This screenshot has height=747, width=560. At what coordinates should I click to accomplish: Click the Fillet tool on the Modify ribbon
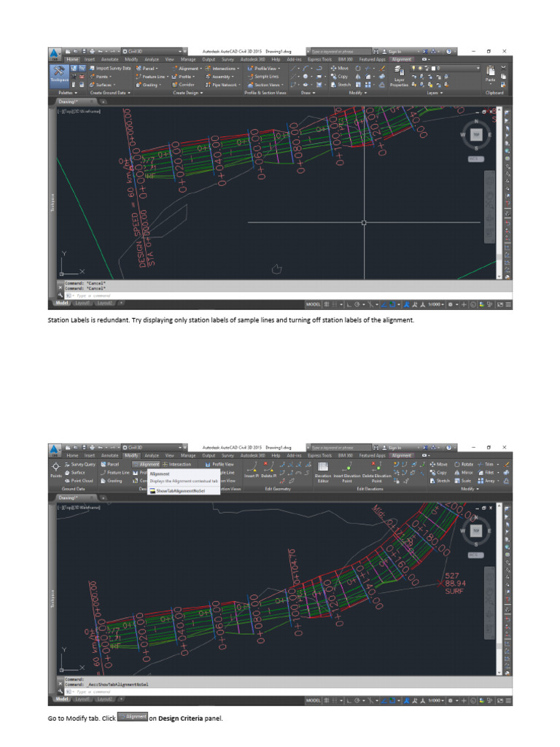point(488,473)
